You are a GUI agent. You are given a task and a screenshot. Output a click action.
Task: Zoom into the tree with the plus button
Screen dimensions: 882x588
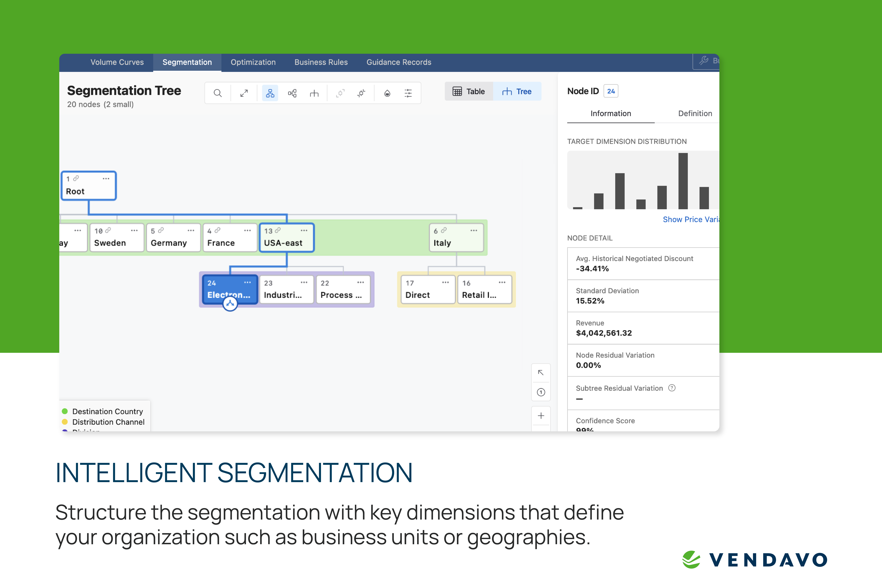pos(541,416)
